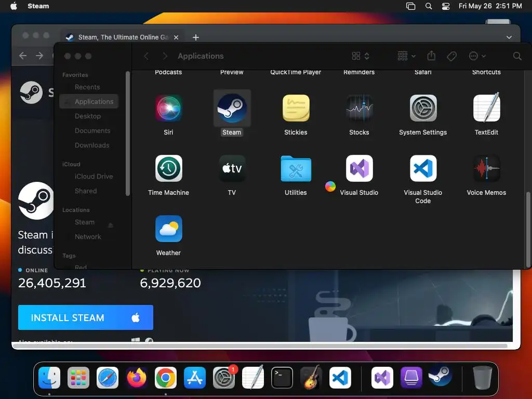This screenshot has width=532, height=399.
Task: Open System Settings app in Finder window
Action: [x=423, y=108]
